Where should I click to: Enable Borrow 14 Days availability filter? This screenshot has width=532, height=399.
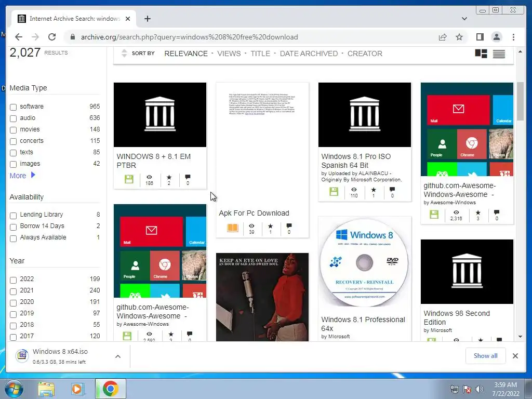pos(13,227)
